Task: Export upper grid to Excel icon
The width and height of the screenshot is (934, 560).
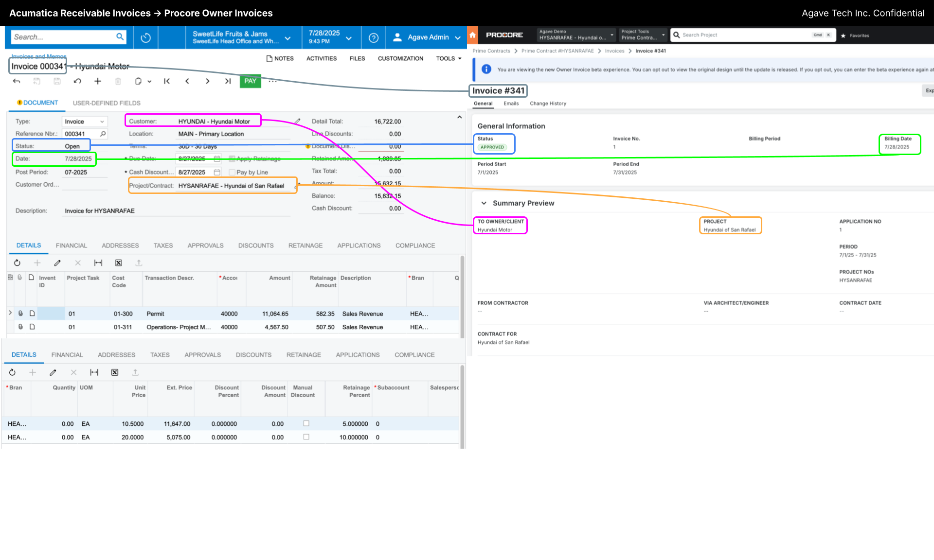Action: click(118, 263)
